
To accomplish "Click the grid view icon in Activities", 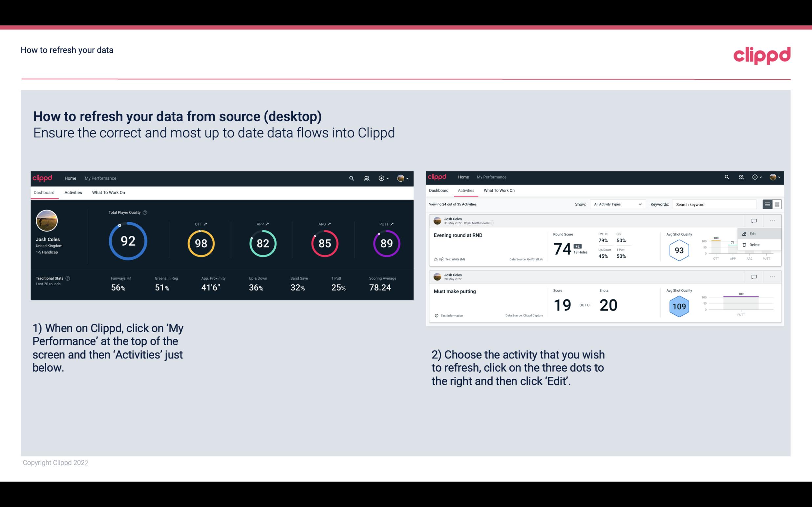I will 776,204.
